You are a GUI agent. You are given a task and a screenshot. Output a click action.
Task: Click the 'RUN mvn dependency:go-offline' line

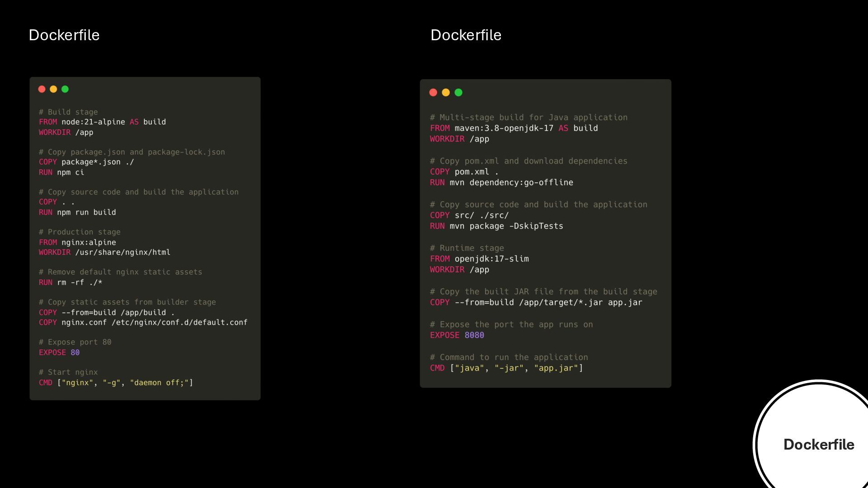point(501,183)
